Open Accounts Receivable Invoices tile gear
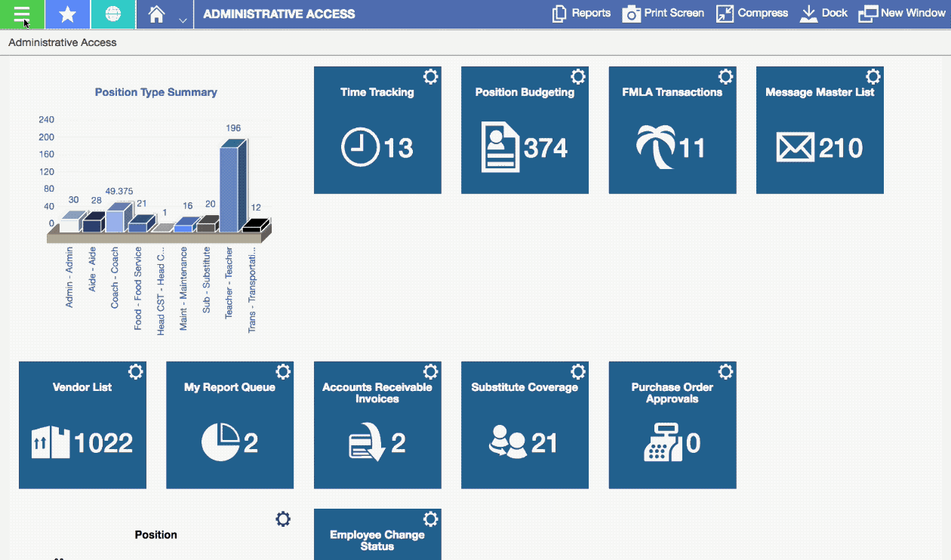The width and height of the screenshot is (951, 560). click(430, 372)
